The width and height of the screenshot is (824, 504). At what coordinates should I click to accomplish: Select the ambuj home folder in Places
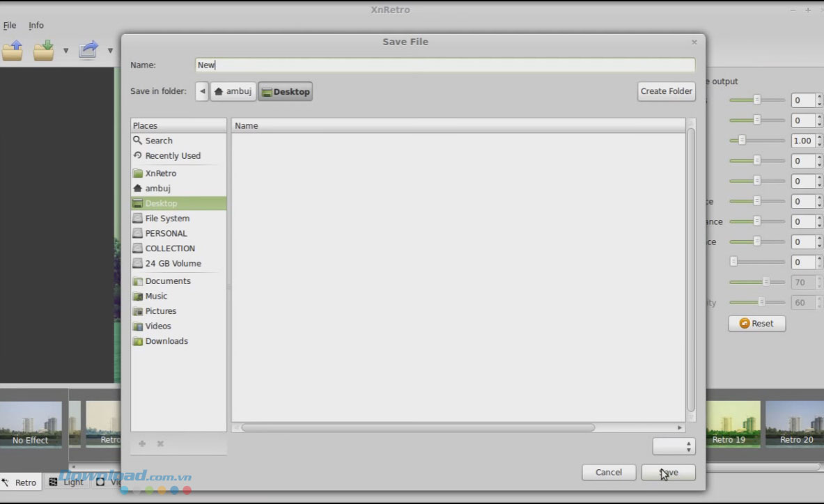click(157, 189)
